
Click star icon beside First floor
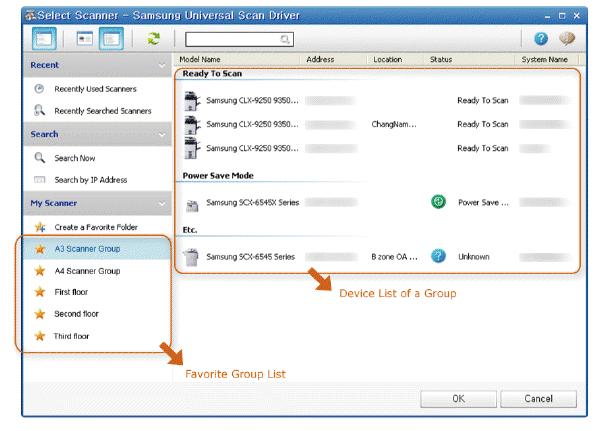pos(40,292)
